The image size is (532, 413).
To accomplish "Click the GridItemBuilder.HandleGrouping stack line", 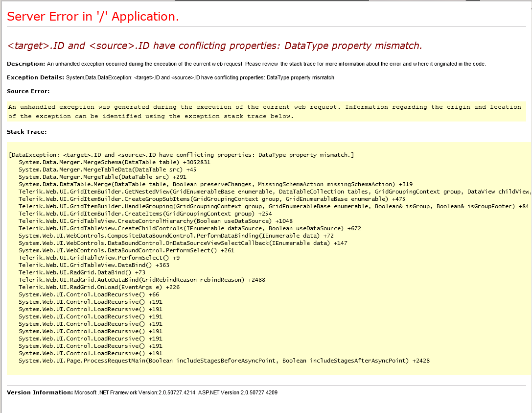I will [x=274, y=207].
